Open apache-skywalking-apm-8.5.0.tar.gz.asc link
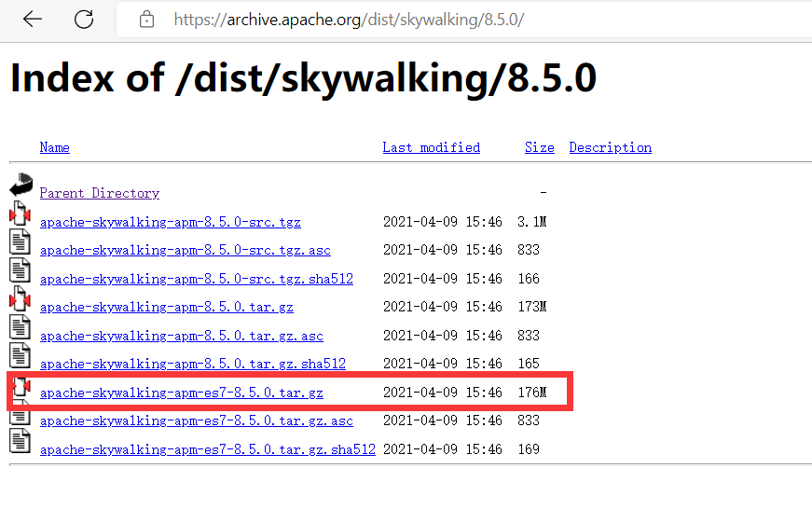 coord(181,336)
